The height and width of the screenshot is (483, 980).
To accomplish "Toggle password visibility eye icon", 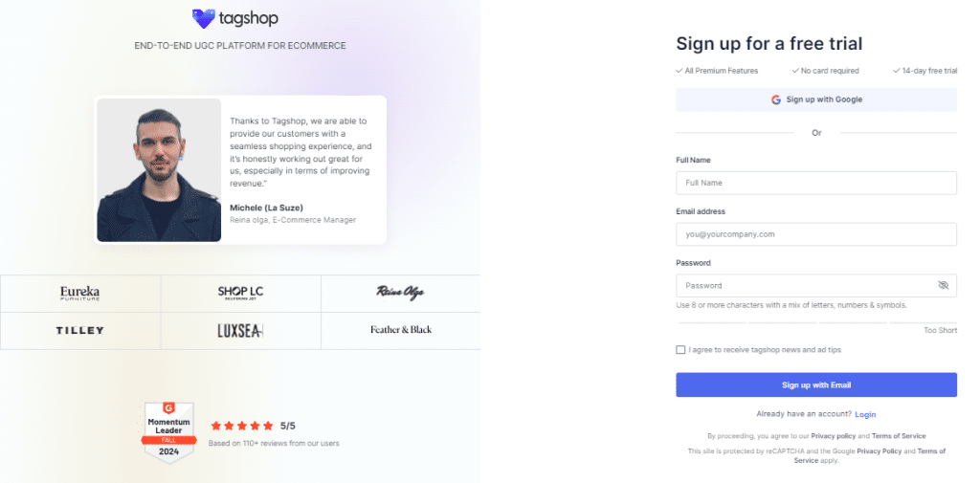I will [943, 285].
